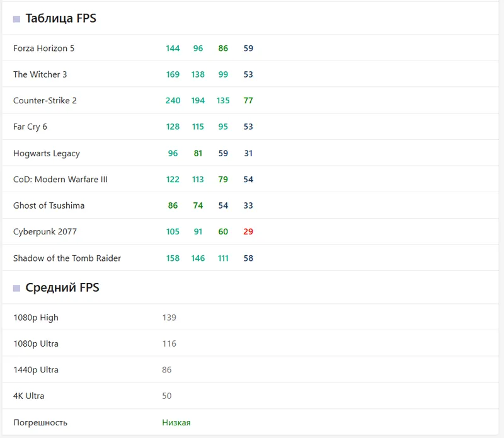Viewport: 504px width, 438px height.
Task: Click the 1080p Ultra average value 116
Action: [x=169, y=343]
